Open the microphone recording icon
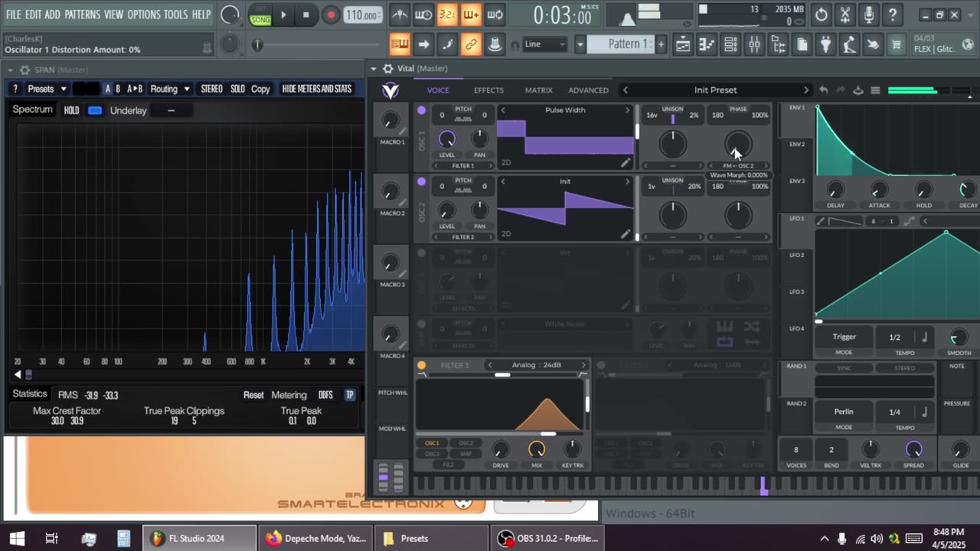980x551 pixels. (868, 15)
